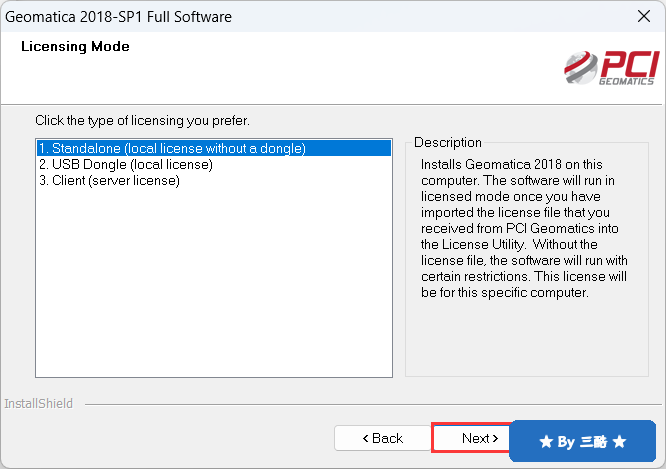Click the left star in blue badge
The width and height of the screenshot is (666, 469).
546,442
